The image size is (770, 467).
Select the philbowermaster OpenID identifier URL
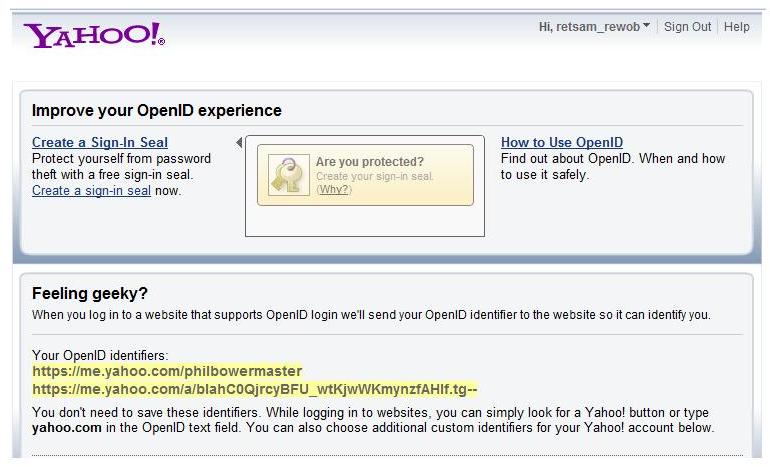tap(167, 371)
